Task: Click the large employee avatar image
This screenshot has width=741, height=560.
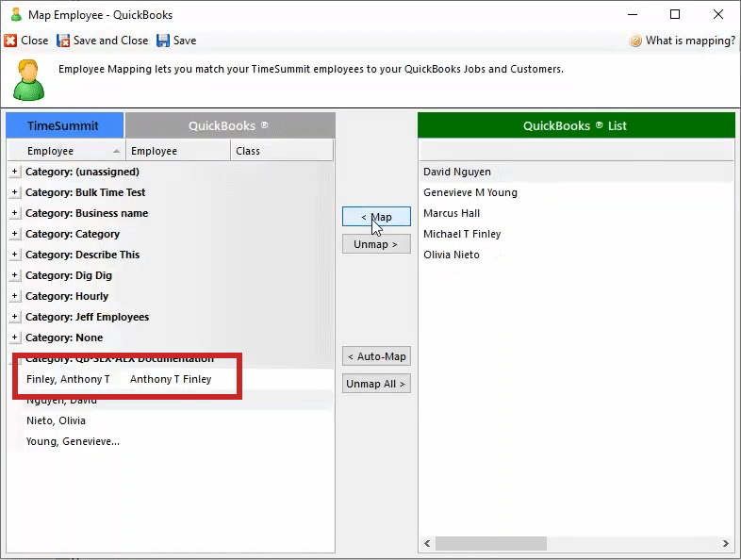Action: point(29,80)
